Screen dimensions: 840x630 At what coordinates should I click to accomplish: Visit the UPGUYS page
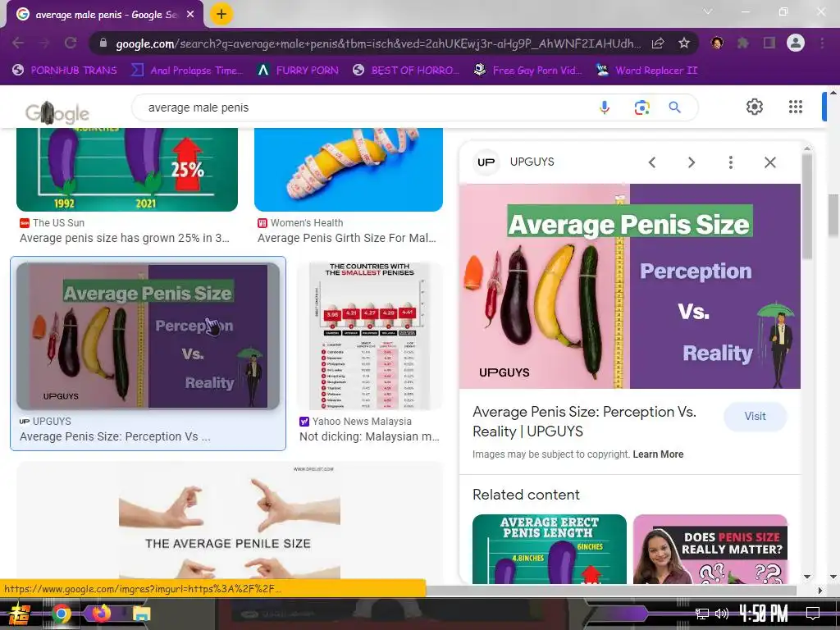pos(755,416)
